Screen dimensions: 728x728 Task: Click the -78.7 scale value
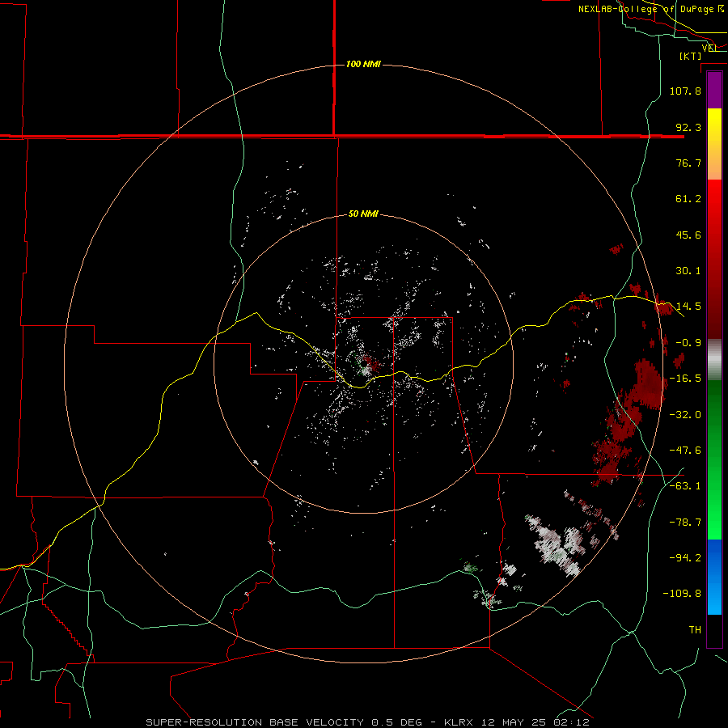click(x=685, y=523)
